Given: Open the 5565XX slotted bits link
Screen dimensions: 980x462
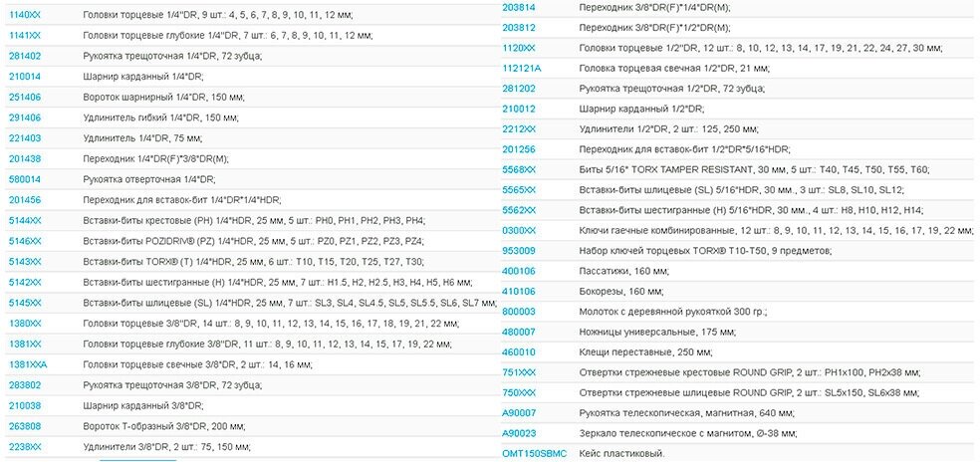Looking at the screenshot, I should click(519, 190).
